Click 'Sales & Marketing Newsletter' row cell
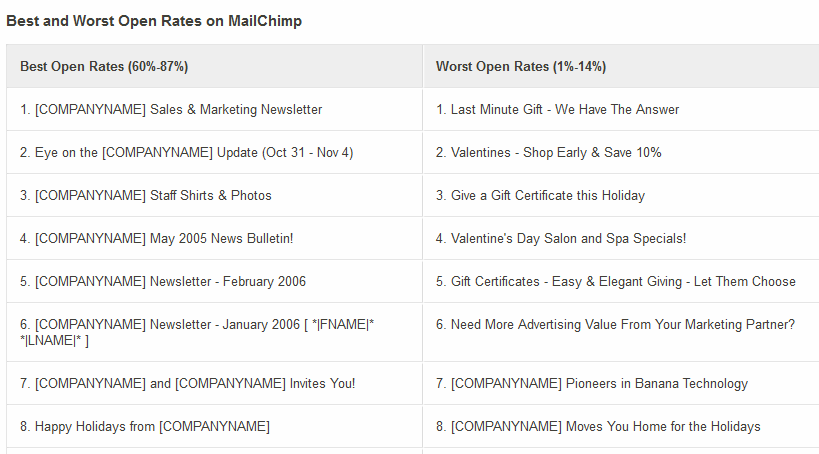 click(x=214, y=109)
